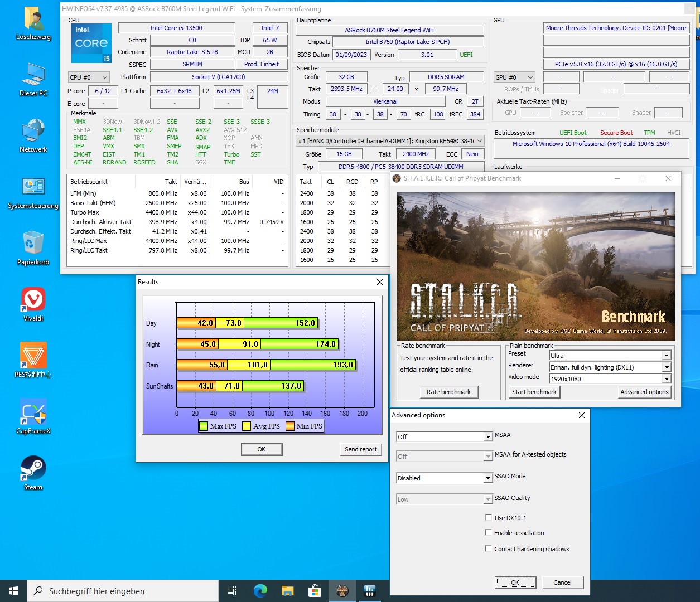Click the Send report button
This screenshot has width=700, height=602.
(360, 449)
